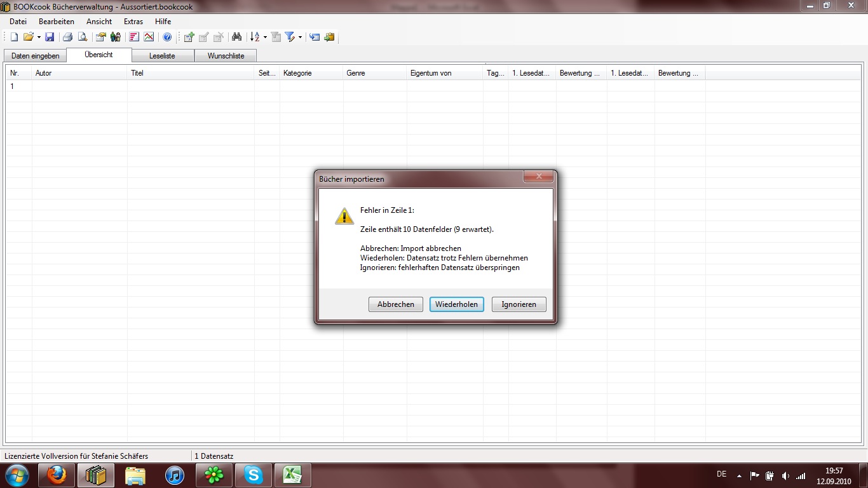Expand the A-Z sort dropdown arrow

265,37
